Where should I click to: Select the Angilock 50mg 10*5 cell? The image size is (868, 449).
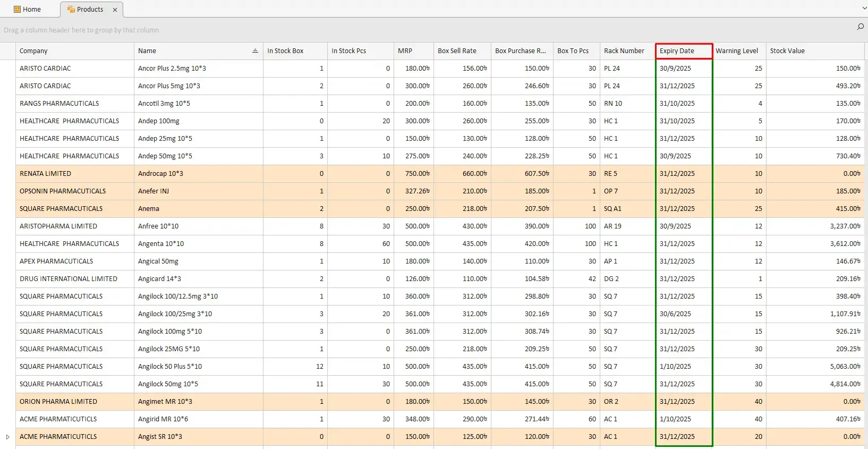click(x=199, y=384)
